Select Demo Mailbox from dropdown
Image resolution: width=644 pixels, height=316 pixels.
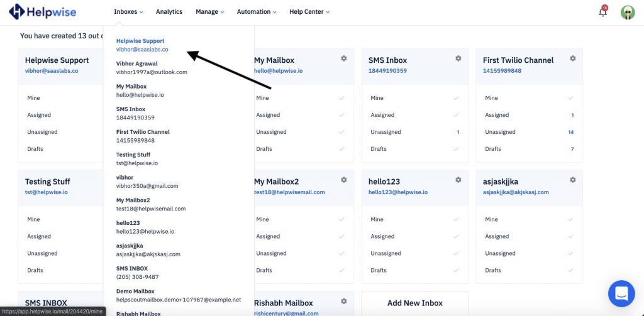click(x=179, y=295)
